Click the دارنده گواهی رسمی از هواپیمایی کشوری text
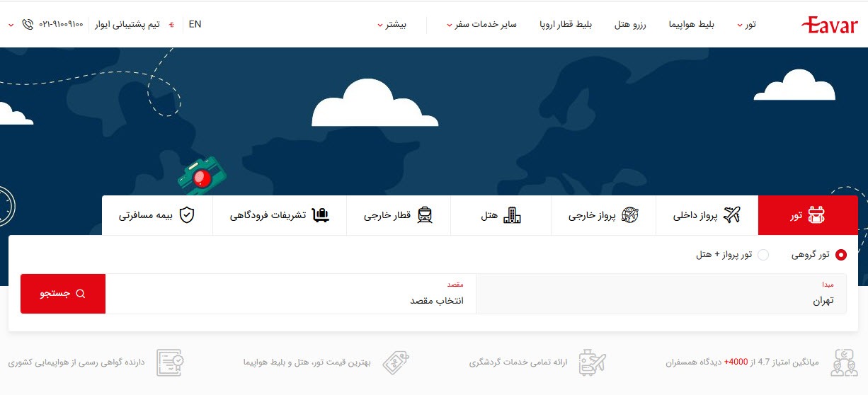The height and width of the screenshot is (395, 868). click(x=76, y=362)
